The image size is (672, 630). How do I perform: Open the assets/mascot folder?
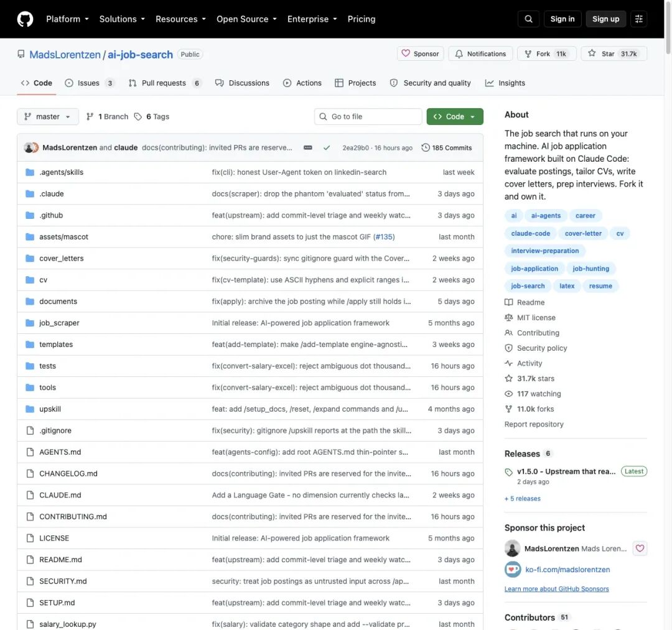point(63,237)
